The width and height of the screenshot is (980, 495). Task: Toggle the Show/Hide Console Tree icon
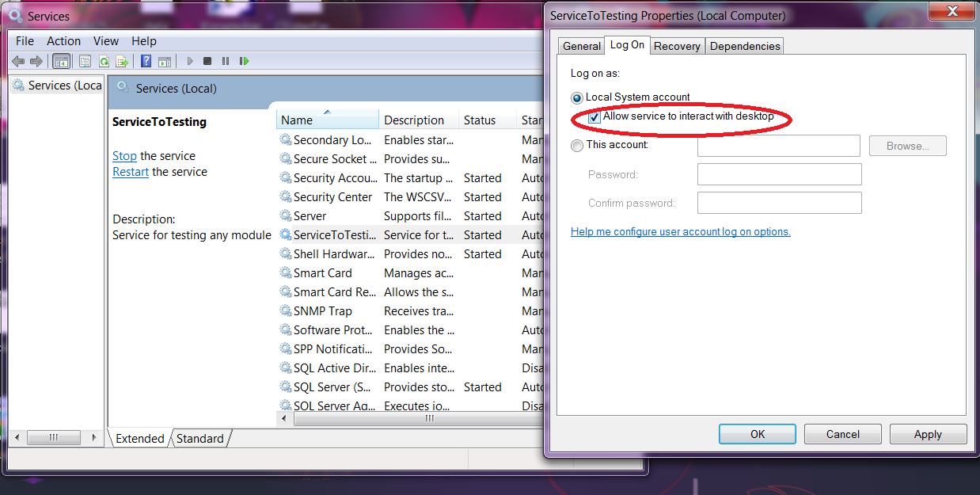click(61, 61)
